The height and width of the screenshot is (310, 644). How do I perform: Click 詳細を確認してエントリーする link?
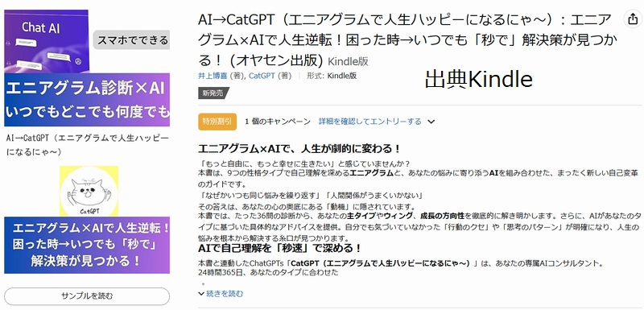(x=370, y=122)
